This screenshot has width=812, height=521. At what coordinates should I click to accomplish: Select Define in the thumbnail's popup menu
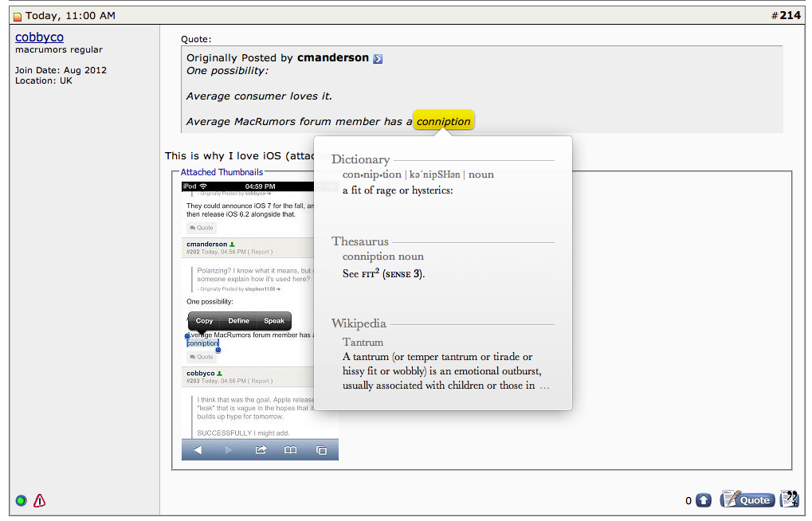coord(238,321)
